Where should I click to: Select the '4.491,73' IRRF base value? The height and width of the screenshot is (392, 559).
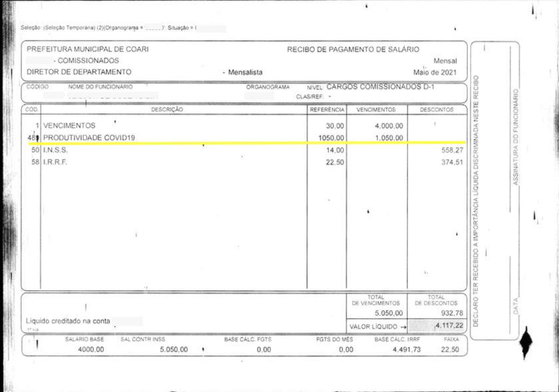tap(407, 349)
